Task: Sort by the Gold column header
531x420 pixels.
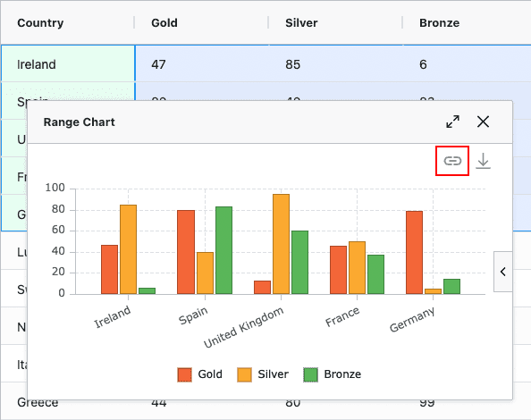Action: pos(164,22)
